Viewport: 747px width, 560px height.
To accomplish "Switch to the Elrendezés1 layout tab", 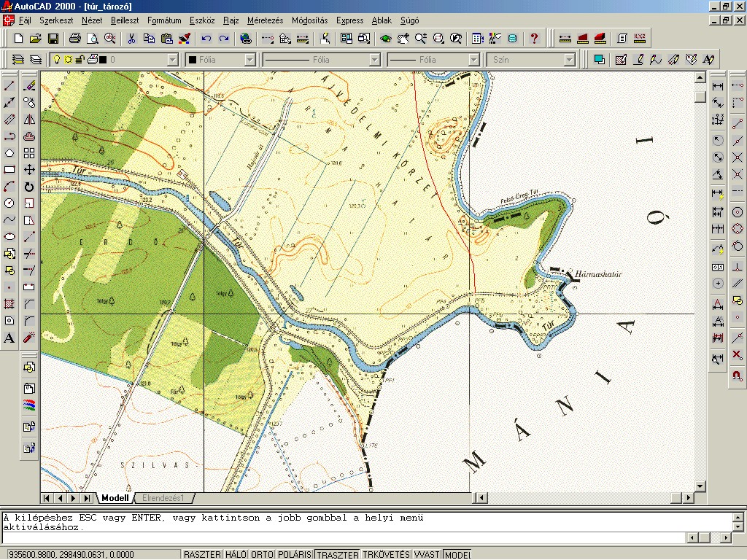I will [x=163, y=498].
